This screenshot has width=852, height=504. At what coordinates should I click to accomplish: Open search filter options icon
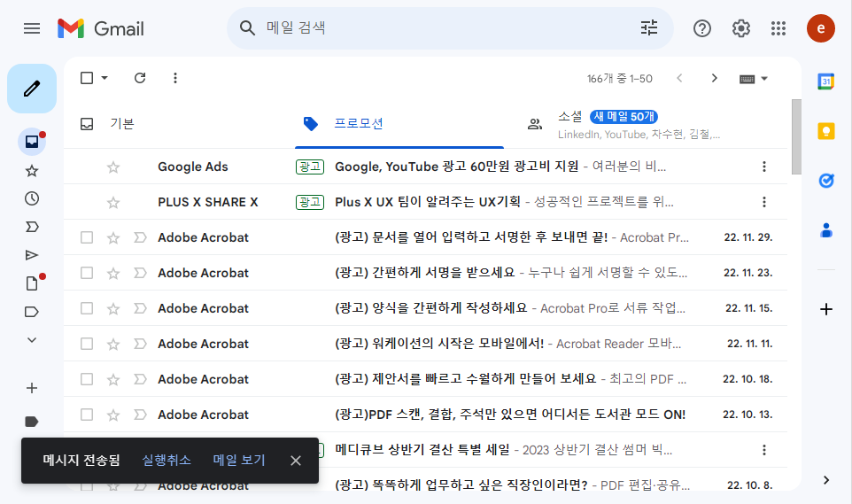pyautogui.click(x=649, y=27)
